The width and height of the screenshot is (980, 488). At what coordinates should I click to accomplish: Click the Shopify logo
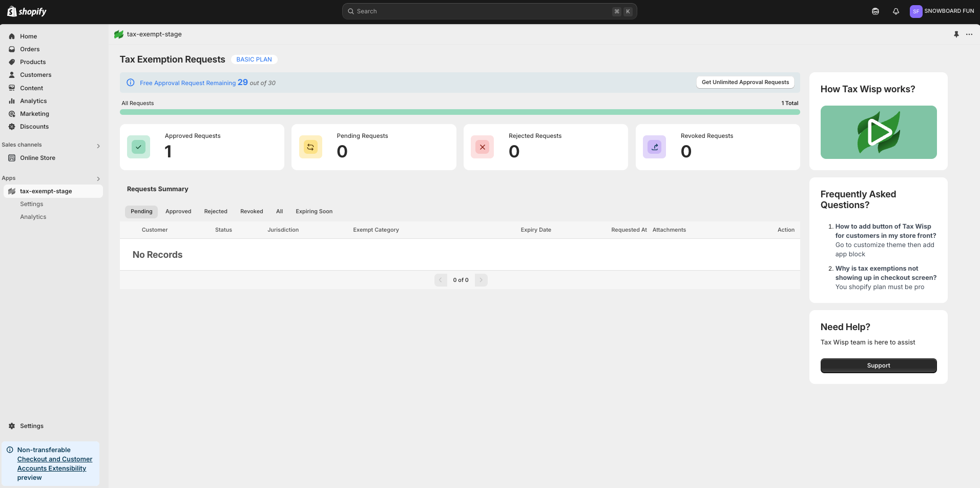tap(27, 11)
